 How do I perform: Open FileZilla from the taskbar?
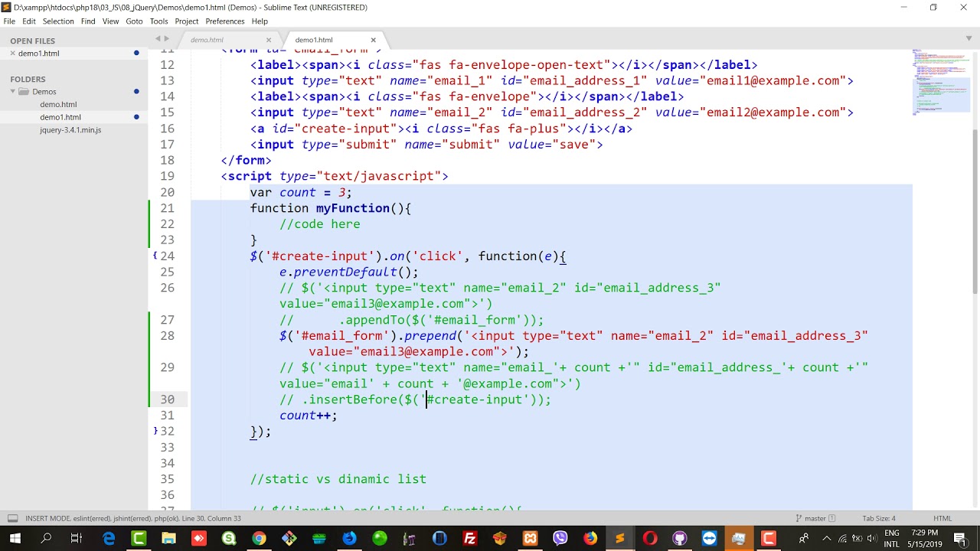[469, 539]
